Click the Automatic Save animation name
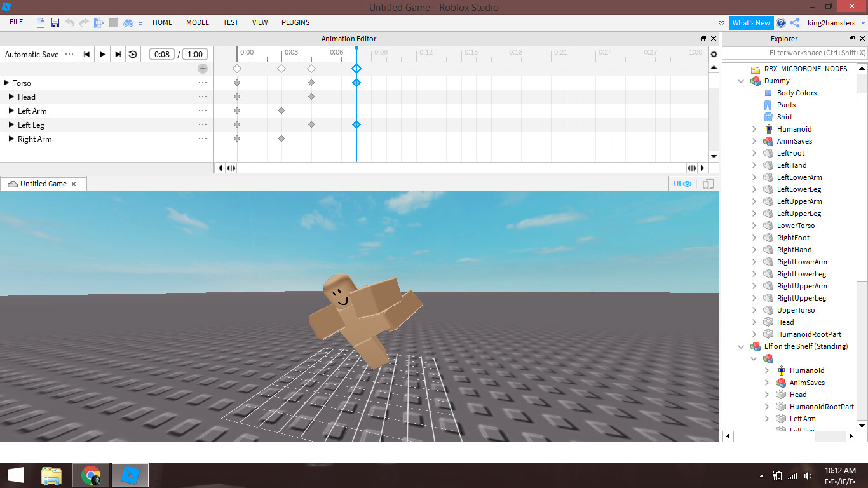This screenshot has height=488, width=868. pyautogui.click(x=32, y=55)
